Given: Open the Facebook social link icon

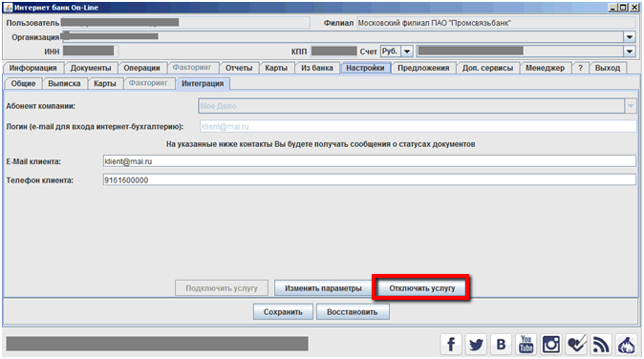Looking at the screenshot, I should tap(451, 345).
